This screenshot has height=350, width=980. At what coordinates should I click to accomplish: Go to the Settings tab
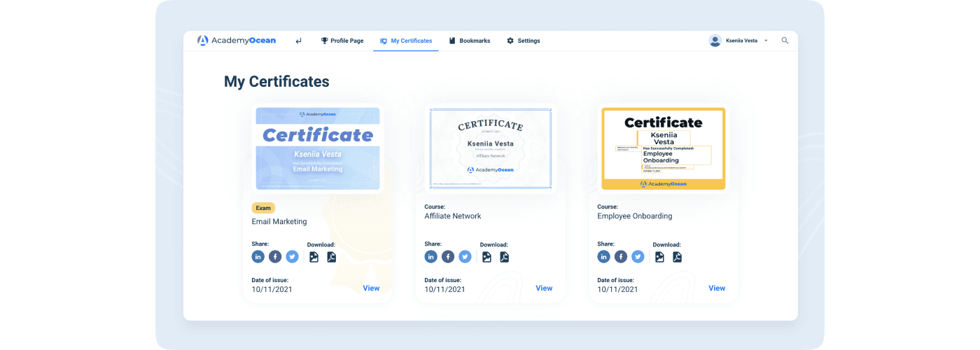coord(524,41)
